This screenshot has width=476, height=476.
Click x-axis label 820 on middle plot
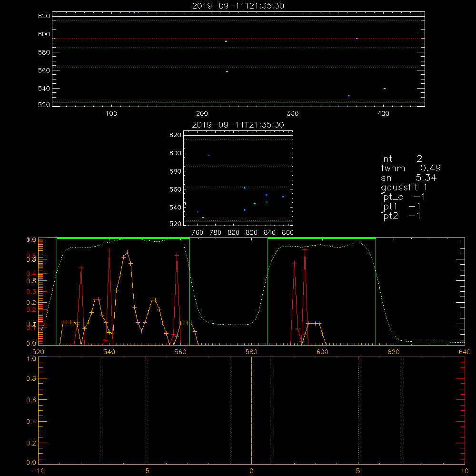pos(251,233)
